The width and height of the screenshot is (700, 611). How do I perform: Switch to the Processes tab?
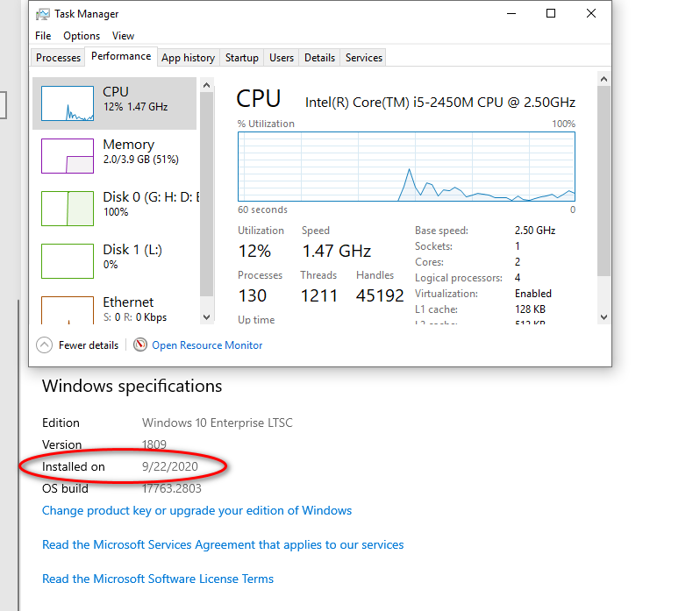pyautogui.click(x=58, y=58)
